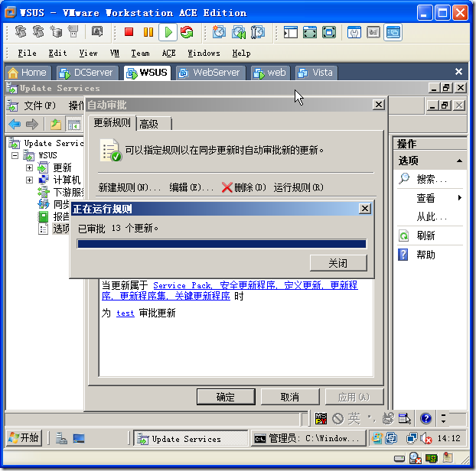
Task: Click the network connection tray icon
Action: coord(412,438)
